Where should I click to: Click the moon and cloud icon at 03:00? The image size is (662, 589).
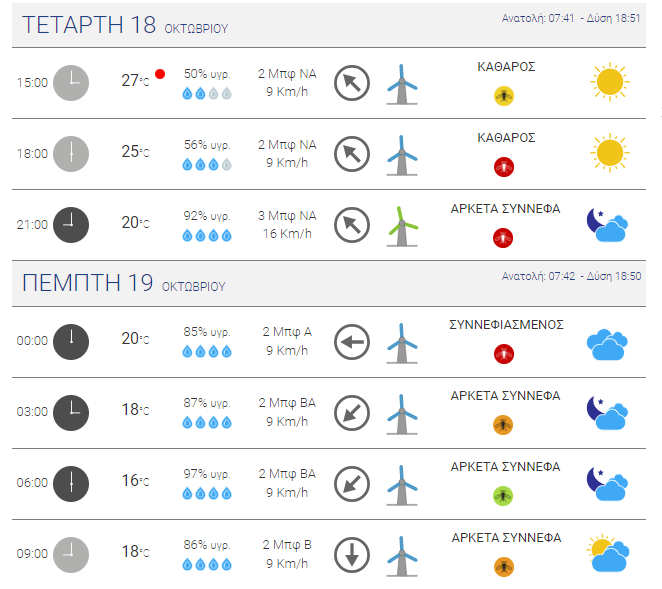[x=606, y=412]
